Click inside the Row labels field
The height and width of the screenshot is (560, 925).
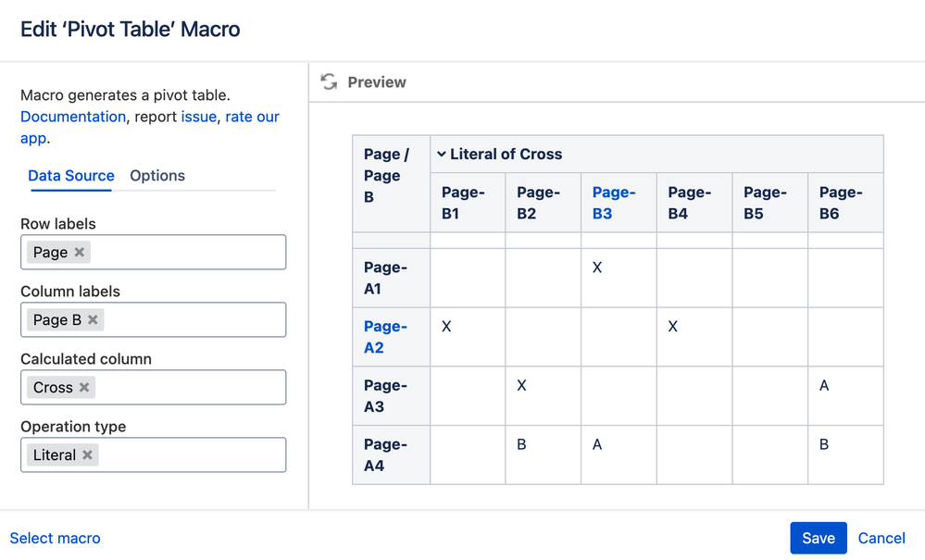(x=185, y=253)
